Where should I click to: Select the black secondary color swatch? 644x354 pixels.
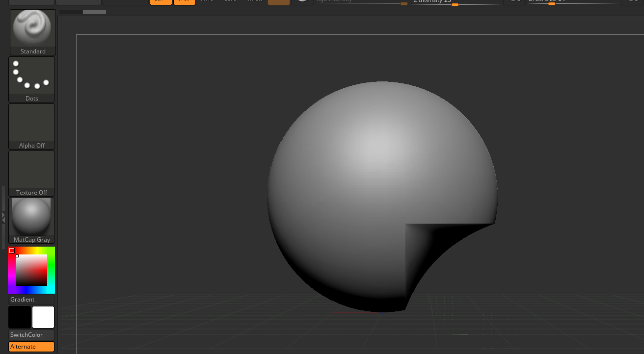pos(20,317)
